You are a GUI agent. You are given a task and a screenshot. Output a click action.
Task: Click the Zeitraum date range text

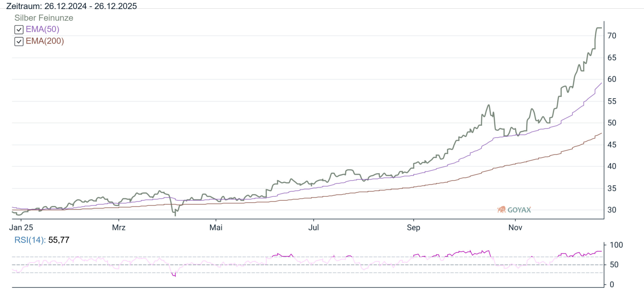click(71, 6)
